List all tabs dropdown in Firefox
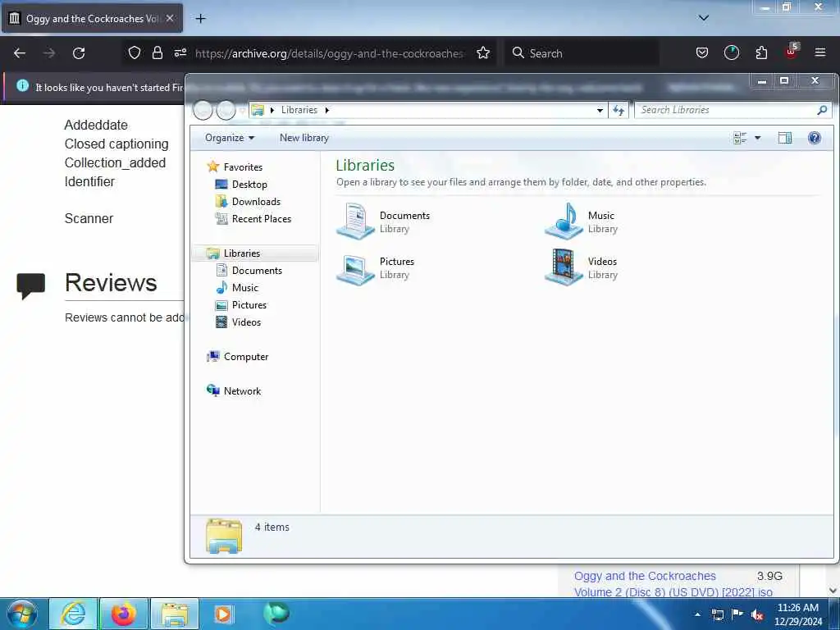Viewport: 840px width, 630px height. click(x=703, y=18)
